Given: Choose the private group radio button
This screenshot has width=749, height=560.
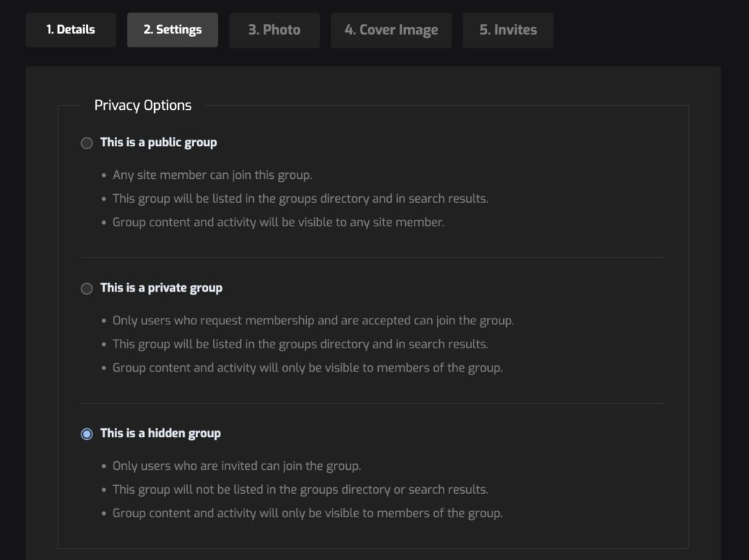Looking at the screenshot, I should coord(87,289).
